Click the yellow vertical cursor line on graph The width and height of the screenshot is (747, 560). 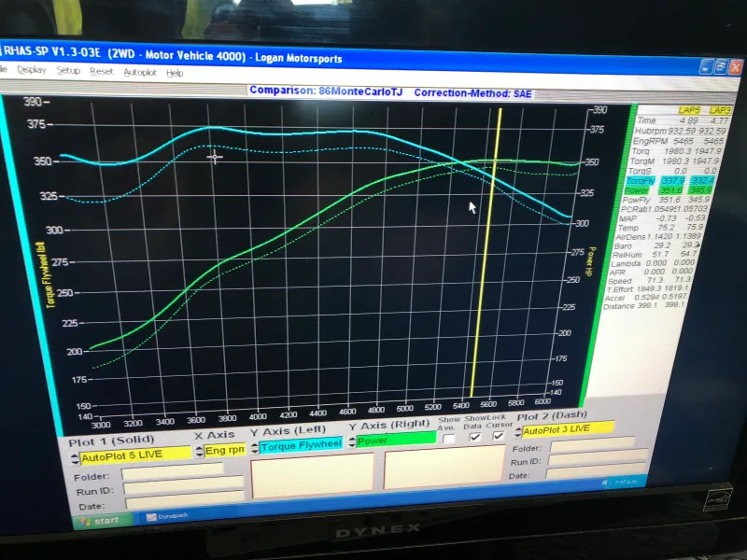(x=487, y=280)
